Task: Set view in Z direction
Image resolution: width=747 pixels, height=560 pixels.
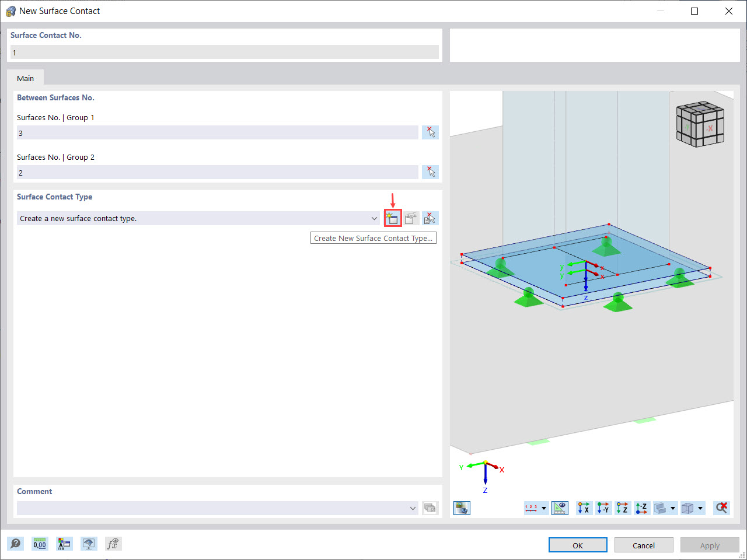Action: (x=623, y=508)
